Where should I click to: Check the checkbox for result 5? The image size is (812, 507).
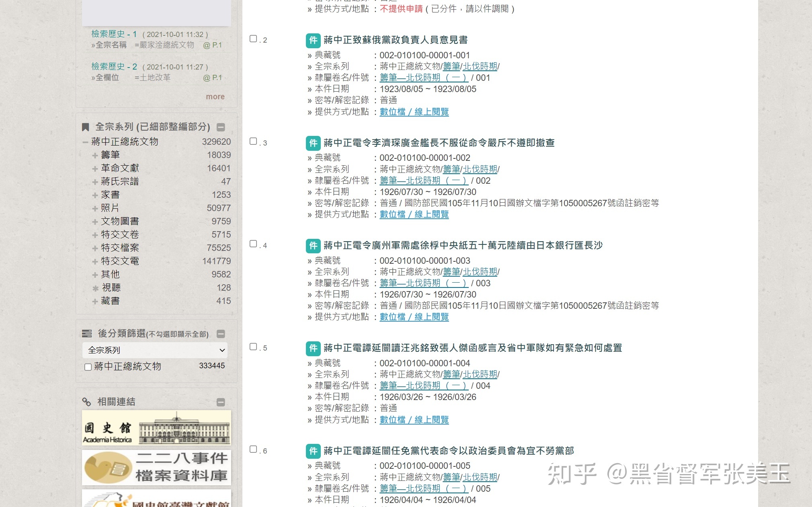(253, 347)
